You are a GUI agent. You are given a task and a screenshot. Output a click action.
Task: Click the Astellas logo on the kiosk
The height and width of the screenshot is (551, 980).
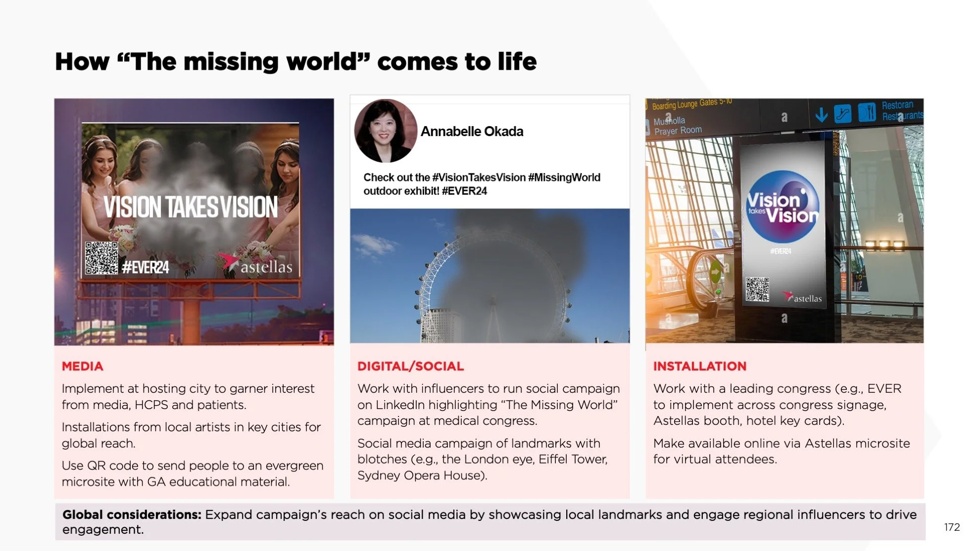coord(802,297)
